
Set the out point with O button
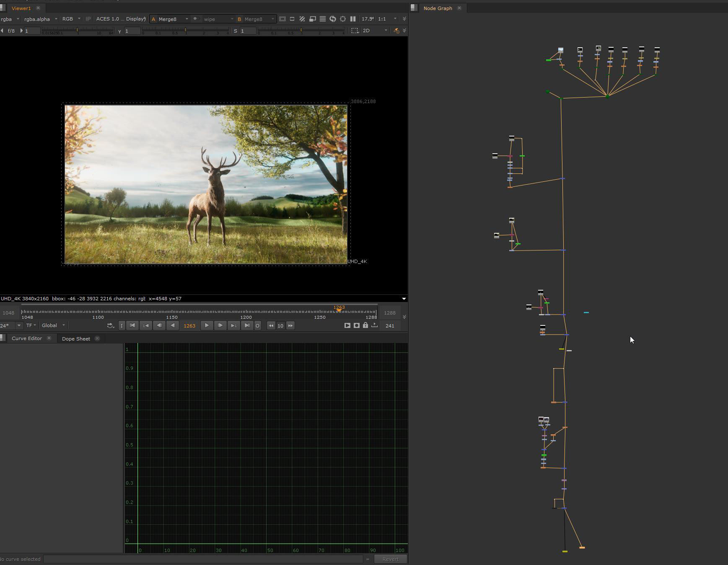point(257,325)
